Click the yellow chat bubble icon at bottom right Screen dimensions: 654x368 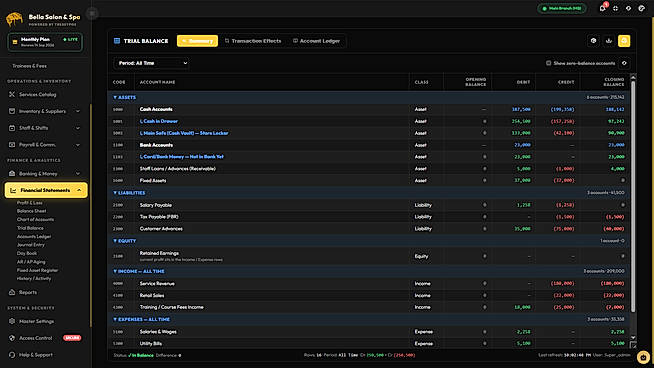pyautogui.click(x=643, y=358)
